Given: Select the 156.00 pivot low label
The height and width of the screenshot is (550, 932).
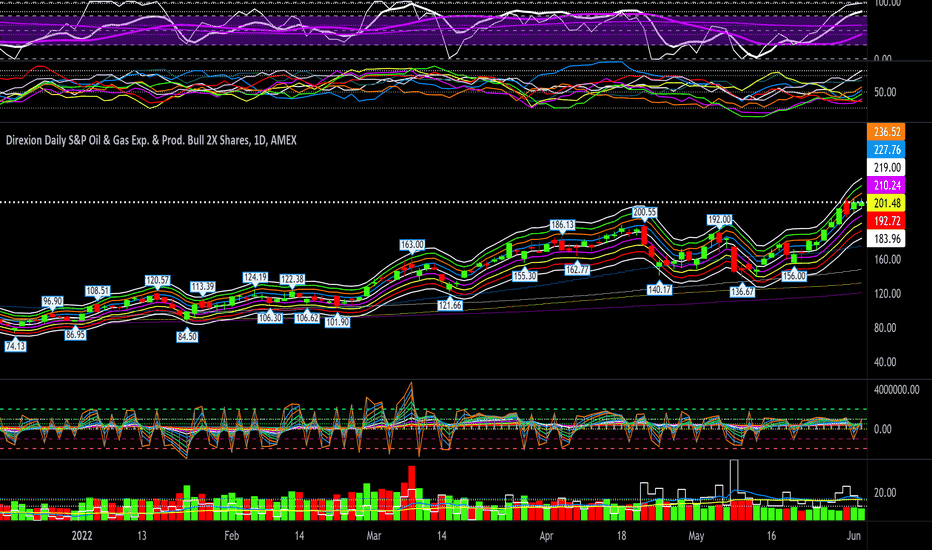Looking at the screenshot, I should click(x=794, y=276).
